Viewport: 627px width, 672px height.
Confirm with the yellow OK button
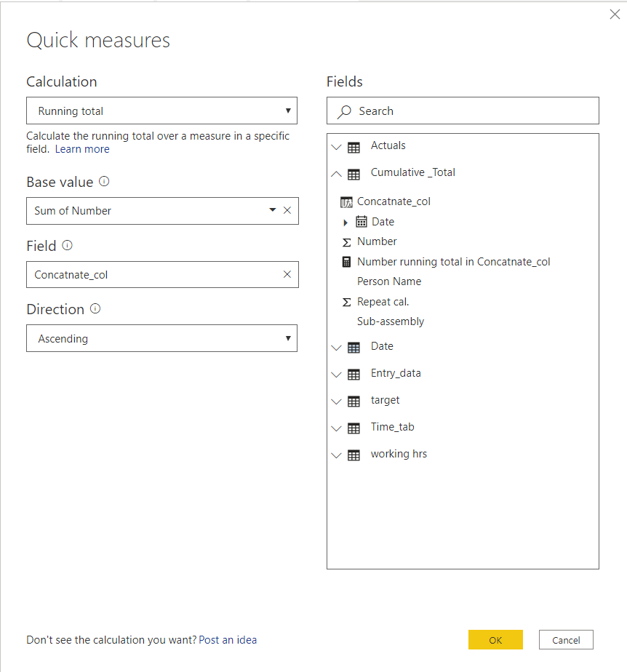(x=495, y=639)
